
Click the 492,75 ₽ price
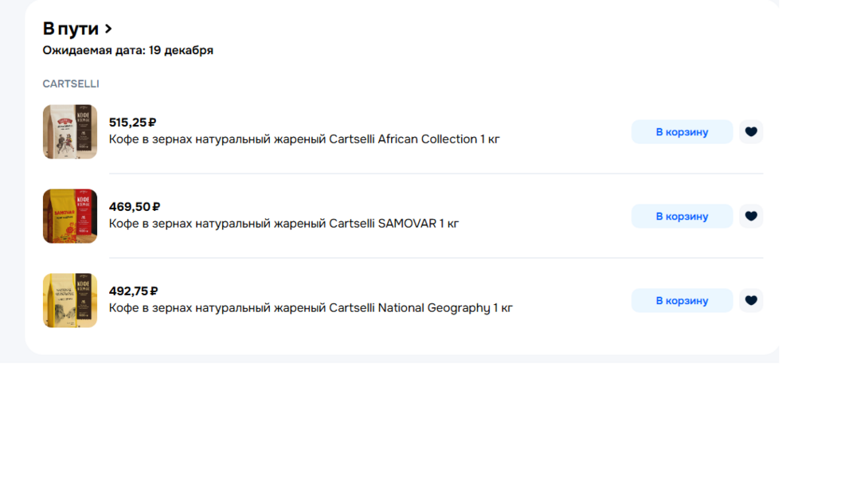point(133,291)
